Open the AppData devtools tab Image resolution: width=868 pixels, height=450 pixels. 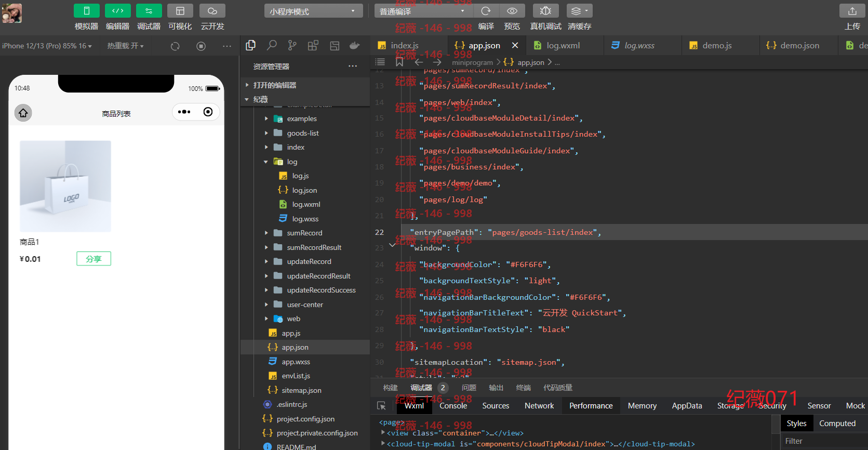687,406
